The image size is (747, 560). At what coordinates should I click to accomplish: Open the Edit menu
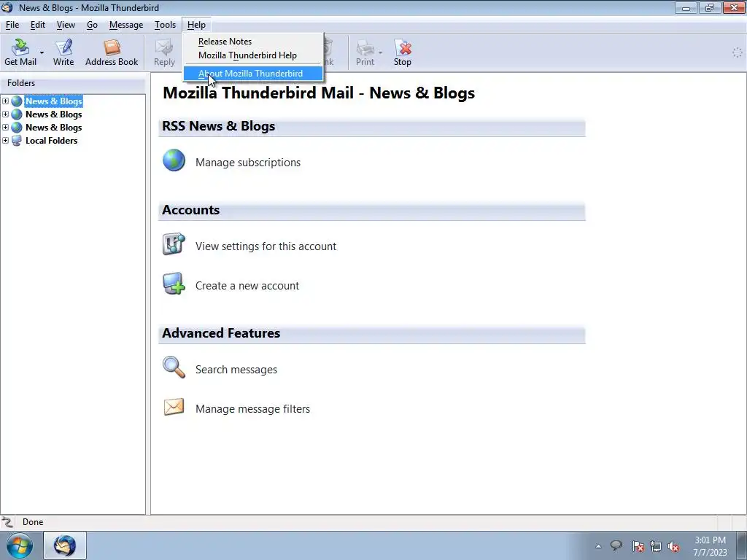pos(38,25)
